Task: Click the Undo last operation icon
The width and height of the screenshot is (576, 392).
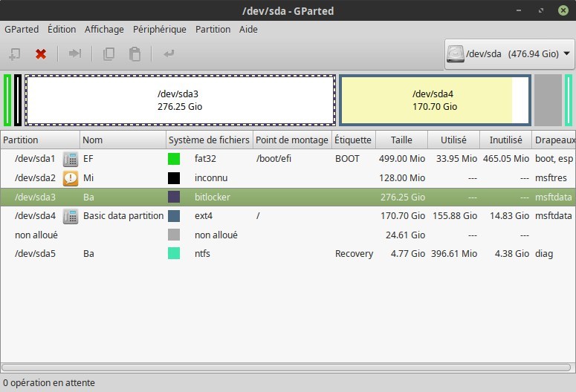Action: (169, 54)
